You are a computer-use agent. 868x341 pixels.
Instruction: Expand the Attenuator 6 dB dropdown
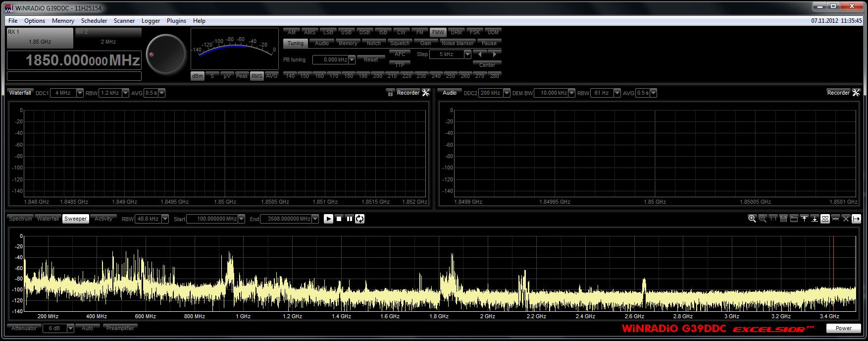(x=70, y=328)
